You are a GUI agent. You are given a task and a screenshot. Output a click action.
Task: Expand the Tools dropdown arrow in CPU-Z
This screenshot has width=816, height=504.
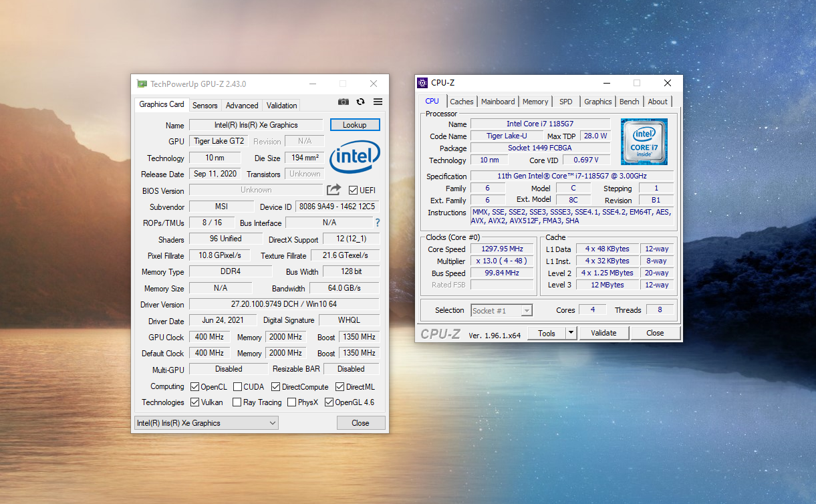[571, 333]
